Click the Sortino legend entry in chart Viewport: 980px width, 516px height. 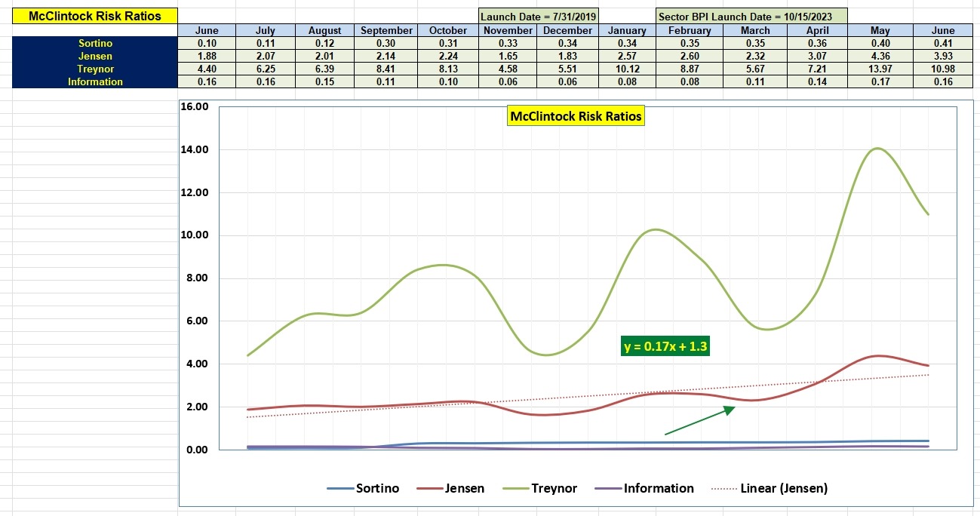pyautogui.click(x=363, y=489)
